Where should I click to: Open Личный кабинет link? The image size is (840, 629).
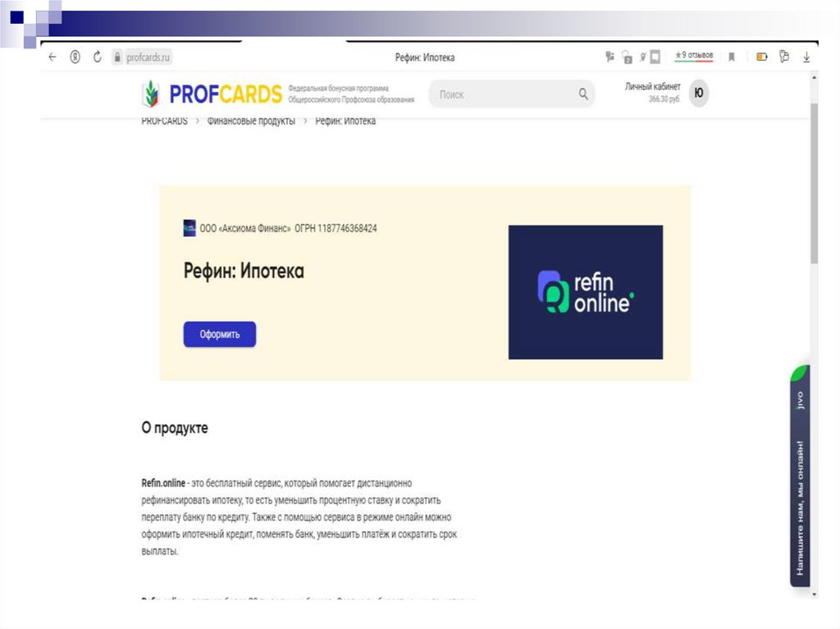point(652,86)
